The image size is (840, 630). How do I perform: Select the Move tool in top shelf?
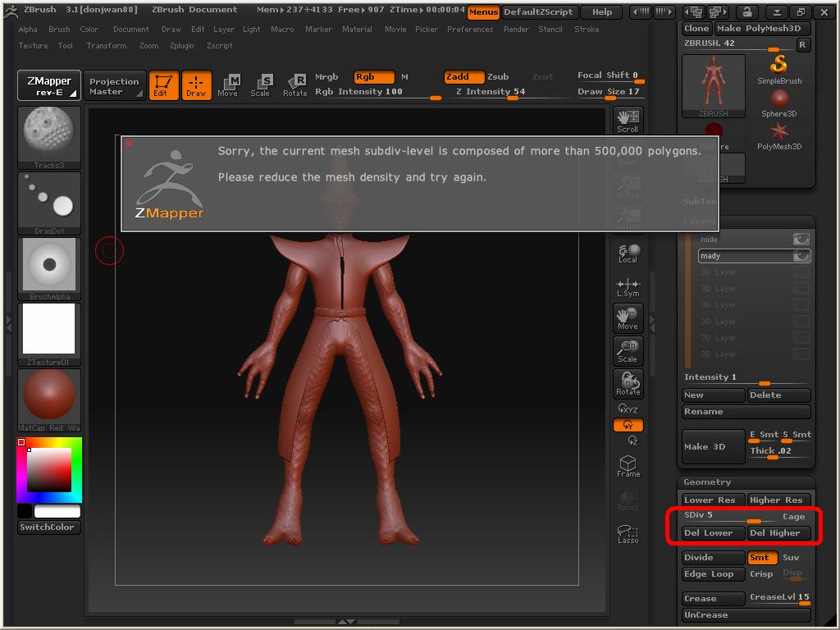(x=228, y=85)
